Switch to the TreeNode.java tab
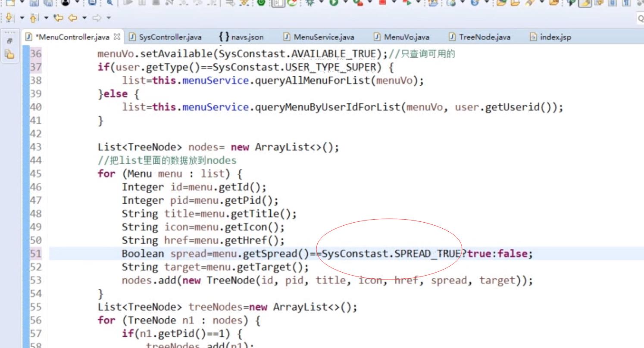644x348 pixels. tap(479, 37)
